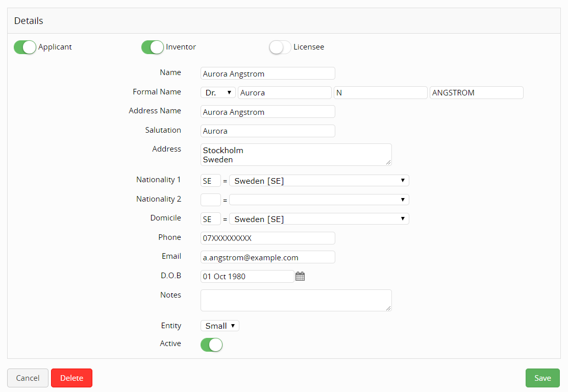Click the Address field showing Stockholm
Screen dimensions: 568x392
click(296, 154)
